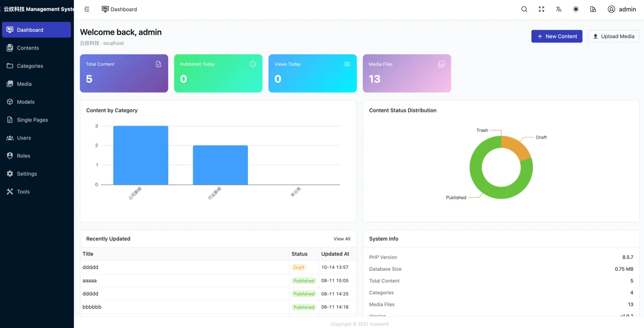This screenshot has height=328, width=644.
Task: Open the Views Today stat card
Action: [x=313, y=73]
